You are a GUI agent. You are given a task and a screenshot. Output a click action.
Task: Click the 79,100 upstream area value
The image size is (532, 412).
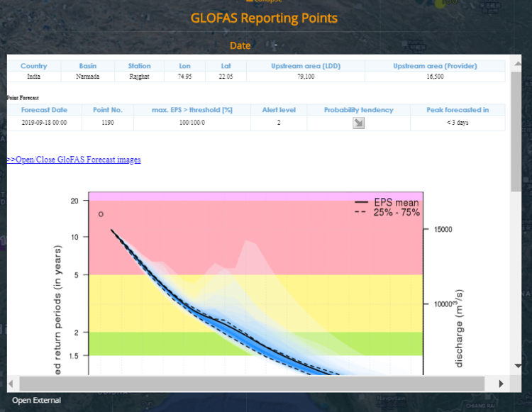click(x=306, y=77)
